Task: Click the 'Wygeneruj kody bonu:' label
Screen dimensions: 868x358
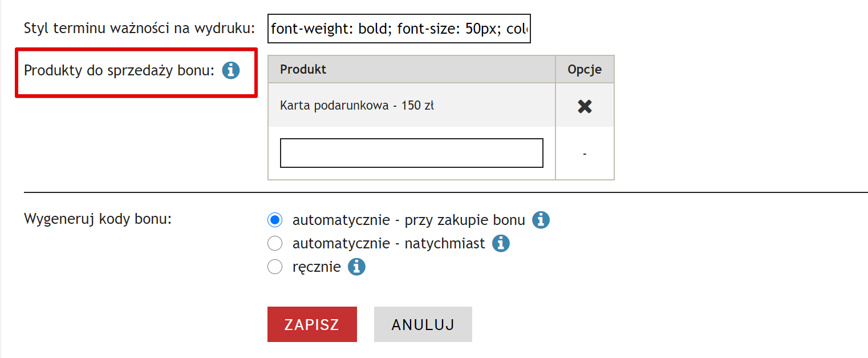Action: [x=98, y=219]
